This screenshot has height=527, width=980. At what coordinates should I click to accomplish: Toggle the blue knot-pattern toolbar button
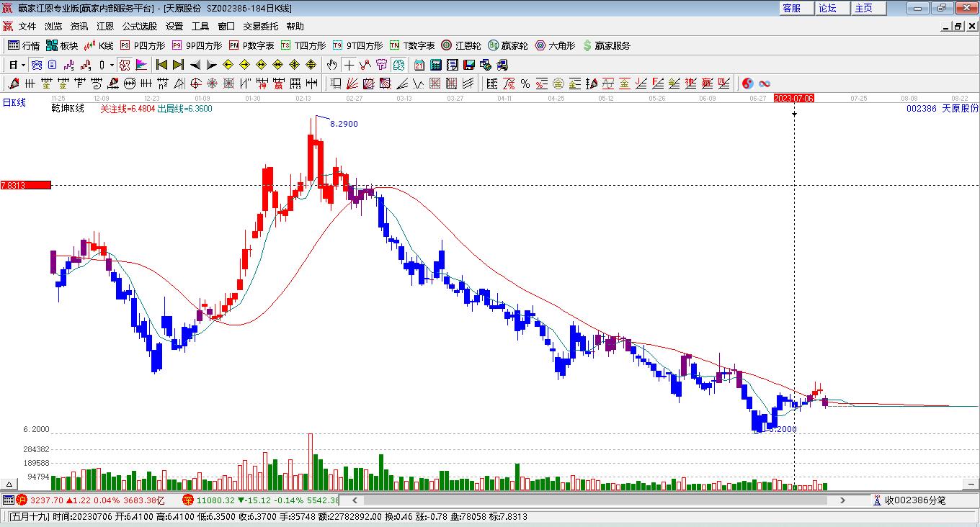(x=36, y=65)
